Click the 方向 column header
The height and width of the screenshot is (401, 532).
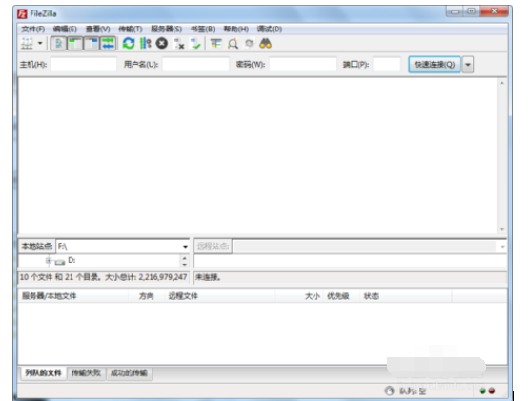coord(147,296)
